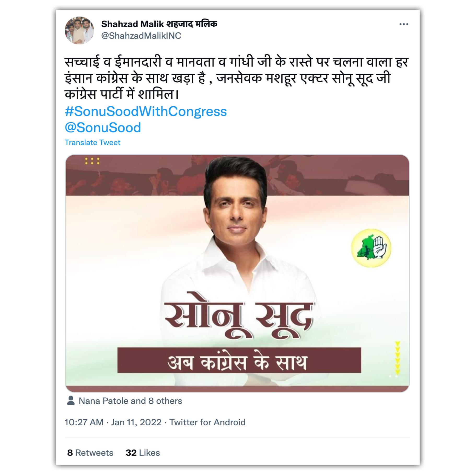Image resolution: width=476 pixels, height=475 pixels.
Task: Click the yellow dots decoration in image
Action: click(x=92, y=161)
